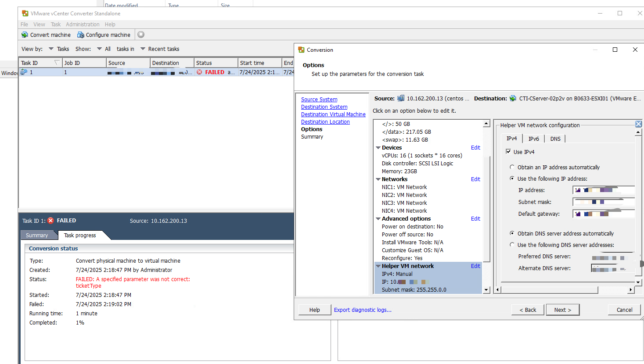This screenshot has width=644, height=364.
Task: Click Export diagnostic logs link
Action: [363, 310]
